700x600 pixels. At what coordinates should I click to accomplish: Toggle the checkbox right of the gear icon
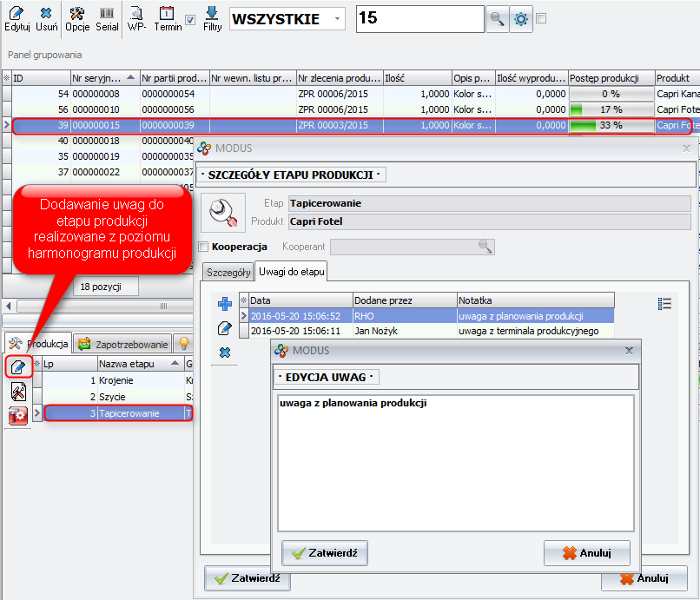point(541,18)
